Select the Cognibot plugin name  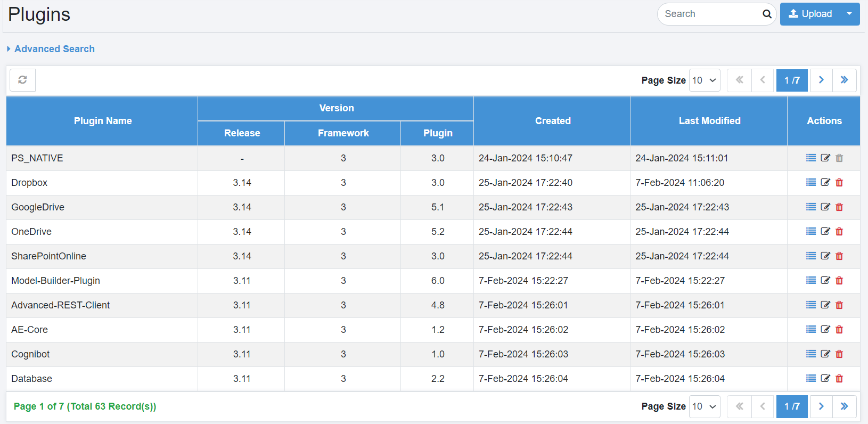pos(30,354)
